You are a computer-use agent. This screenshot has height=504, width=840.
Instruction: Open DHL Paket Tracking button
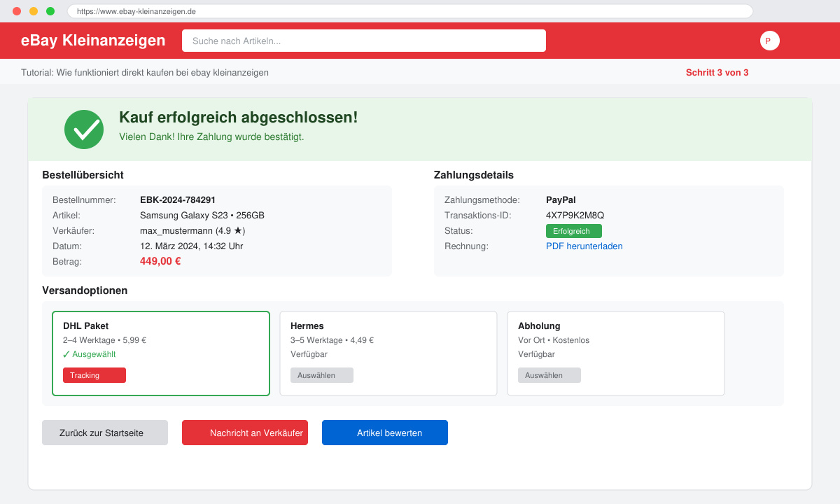[x=94, y=375]
